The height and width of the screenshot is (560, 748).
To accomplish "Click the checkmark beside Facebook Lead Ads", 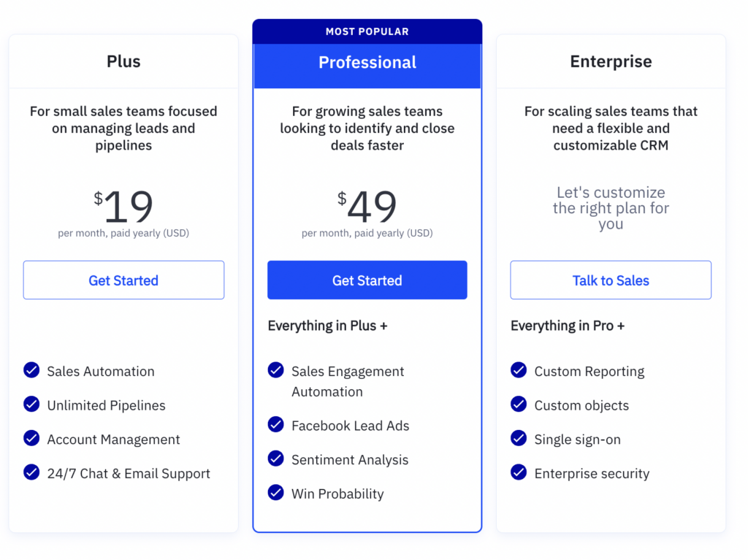I will click(x=275, y=424).
